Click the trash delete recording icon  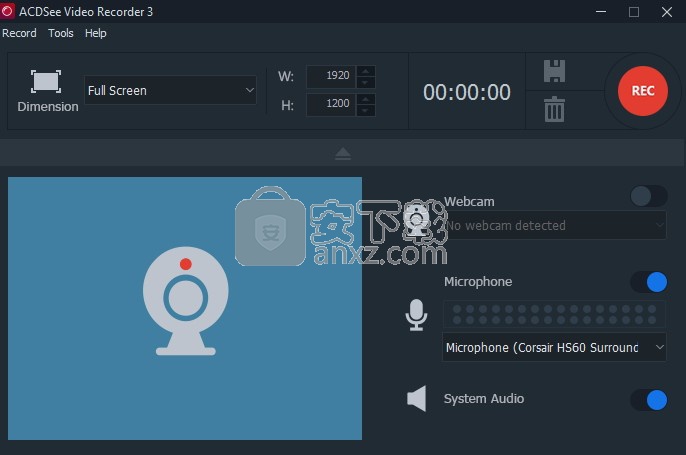554,109
